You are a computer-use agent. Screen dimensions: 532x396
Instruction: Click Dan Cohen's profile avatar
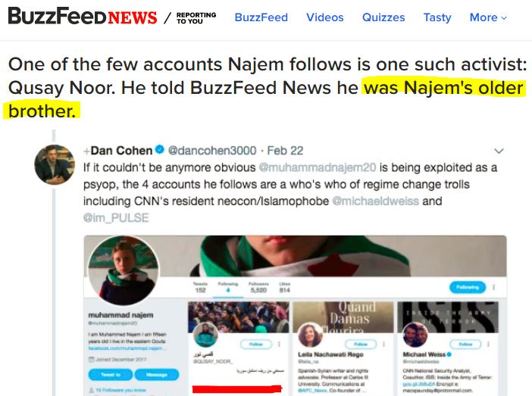[x=55, y=164]
